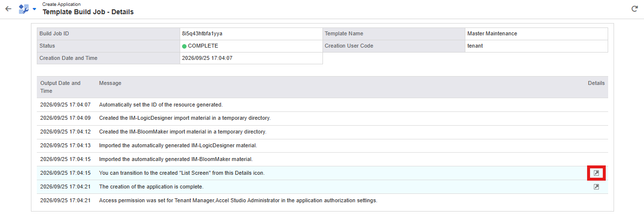Select message about IM-BloomMaker import material created
Viewport: 644px width, 215px height.
(x=183, y=132)
